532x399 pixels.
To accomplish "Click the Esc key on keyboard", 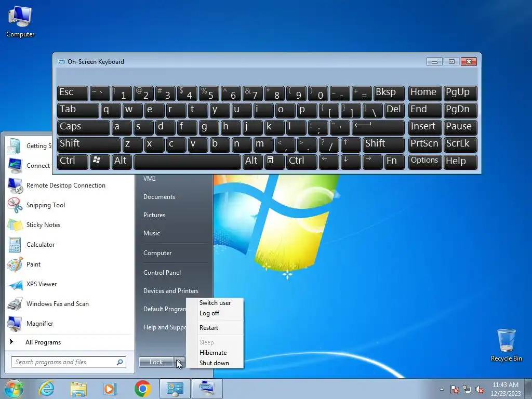I will [x=73, y=93].
